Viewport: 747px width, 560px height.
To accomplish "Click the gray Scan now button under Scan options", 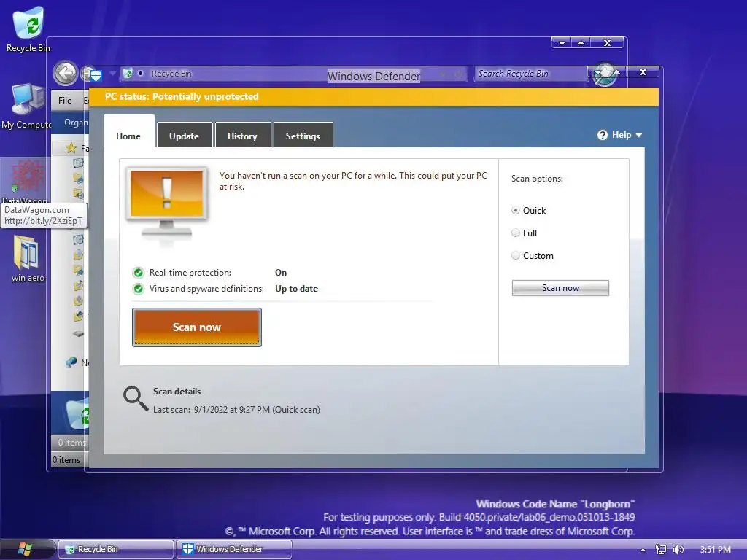I will coord(560,288).
